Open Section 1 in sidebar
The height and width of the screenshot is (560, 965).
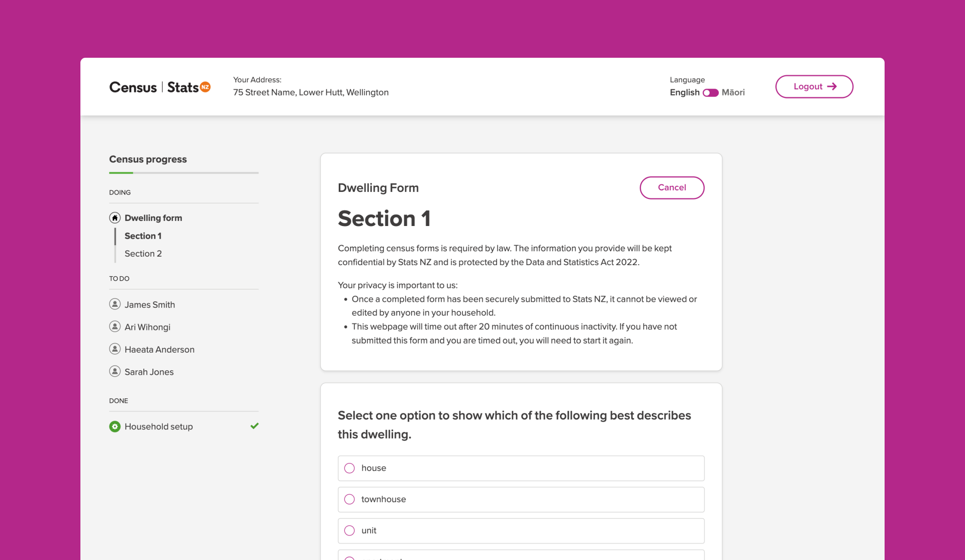pos(143,236)
